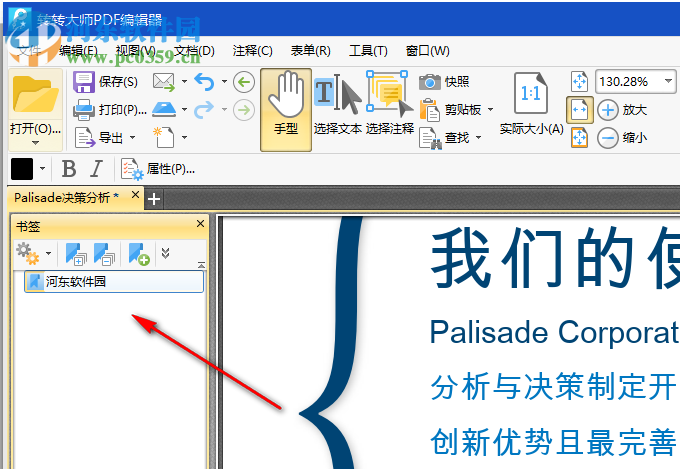Click the fit page icon beside the zoom box
Viewport: 680px width, 469px height.
579,82
